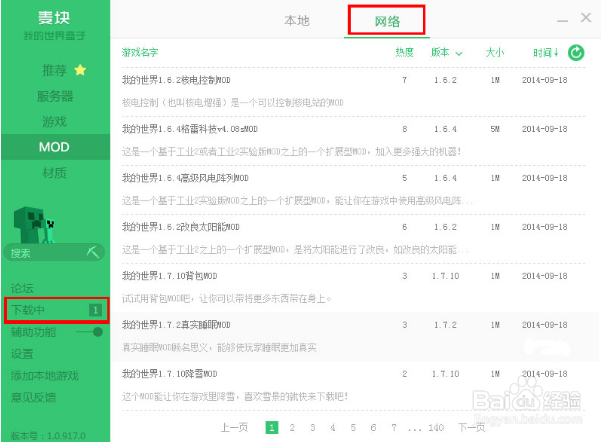Open 我的世界1.6.2核电控制MOD entry

tap(176, 80)
